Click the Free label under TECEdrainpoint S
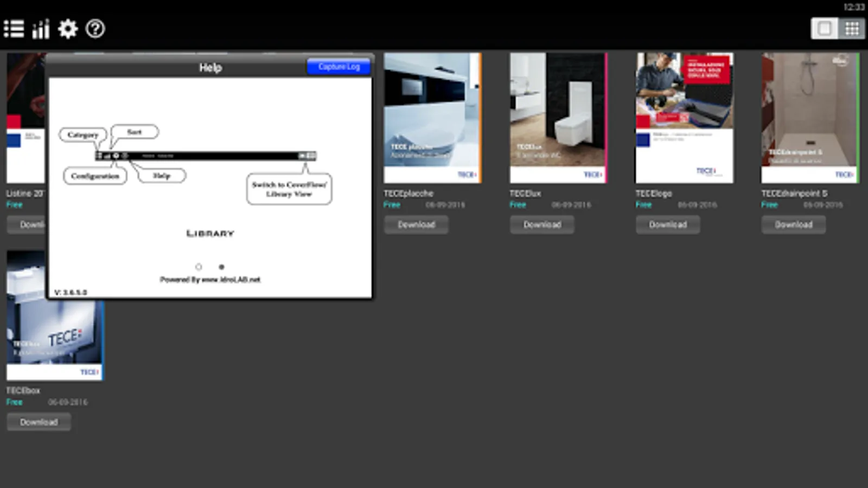This screenshot has height=488, width=868. click(x=769, y=205)
